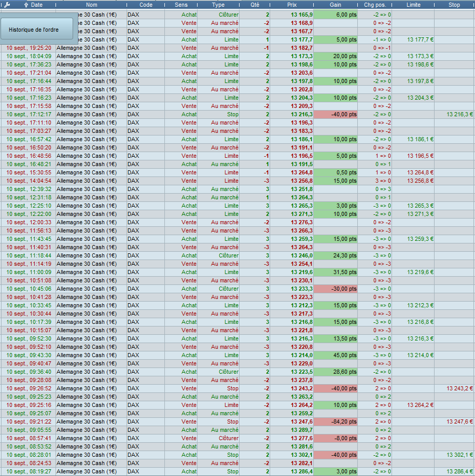The image size is (475, 476).
Task: Select the 10 sept., 08:24:53 date cell
Action: [x=29, y=463]
